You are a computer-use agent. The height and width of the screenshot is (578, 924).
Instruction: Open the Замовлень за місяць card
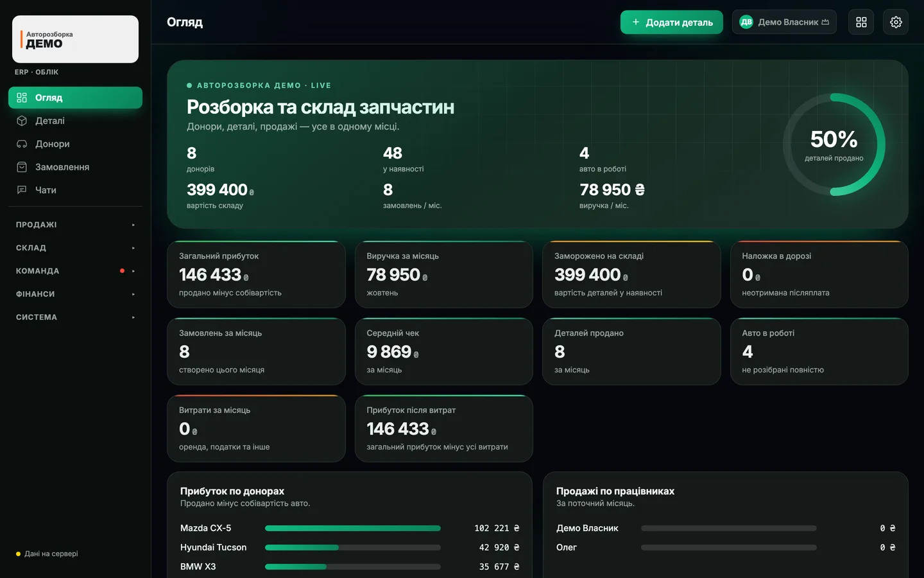[x=256, y=351]
